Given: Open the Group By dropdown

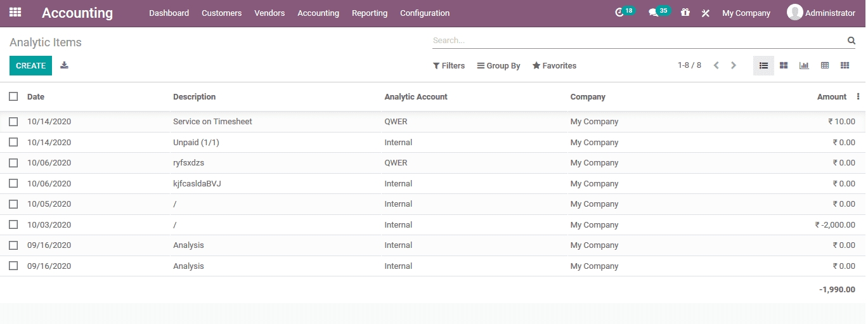Looking at the screenshot, I should pyautogui.click(x=498, y=66).
